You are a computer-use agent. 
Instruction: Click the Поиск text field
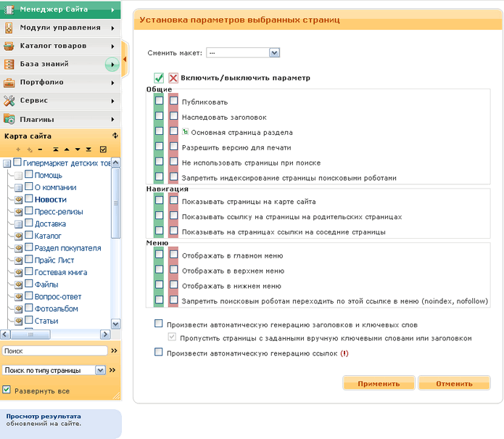(x=54, y=350)
